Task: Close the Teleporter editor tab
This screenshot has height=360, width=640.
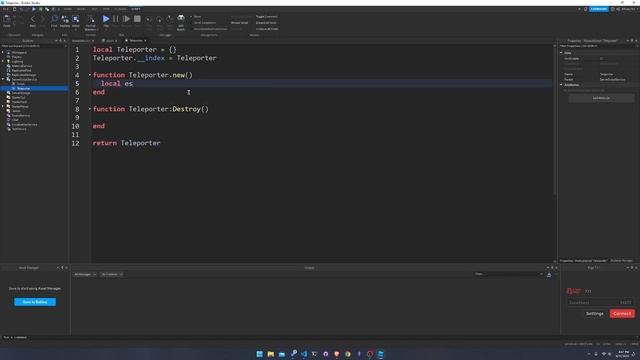Action: (145, 41)
